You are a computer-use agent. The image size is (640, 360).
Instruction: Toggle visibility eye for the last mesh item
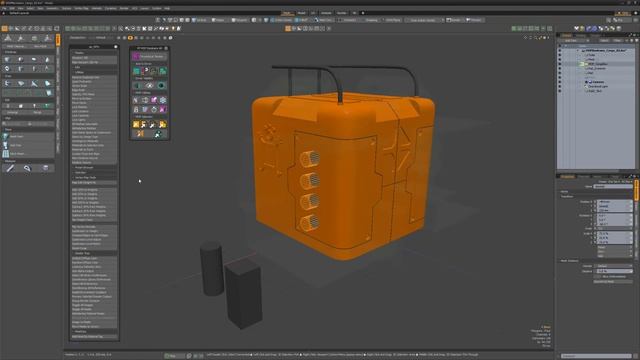(560, 91)
